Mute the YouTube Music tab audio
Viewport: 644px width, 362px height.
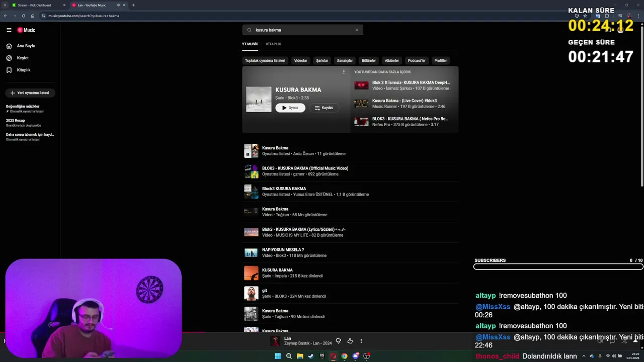(x=118, y=5)
